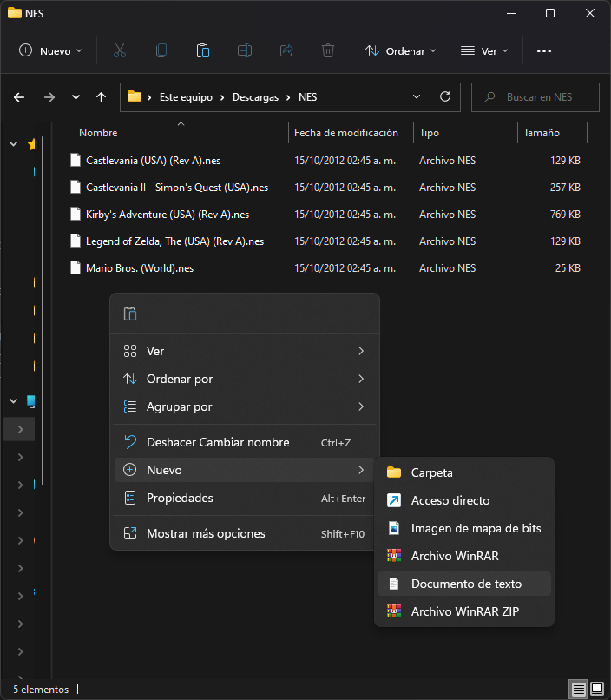Click the Kirby's Adventure file icon
The image size is (611, 700).
(x=76, y=215)
